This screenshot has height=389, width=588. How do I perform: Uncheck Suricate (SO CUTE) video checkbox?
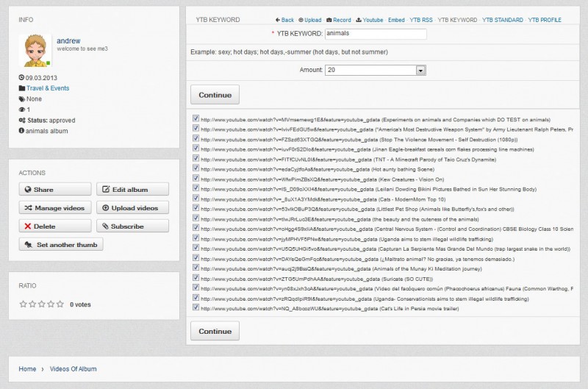click(x=196, y=277)
